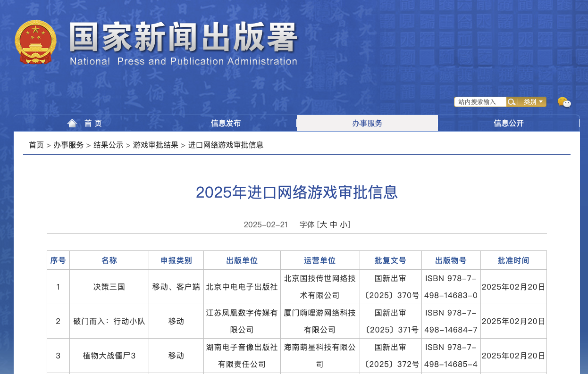
Task: Click the search magnifier icon
Action: pos(511,102)
